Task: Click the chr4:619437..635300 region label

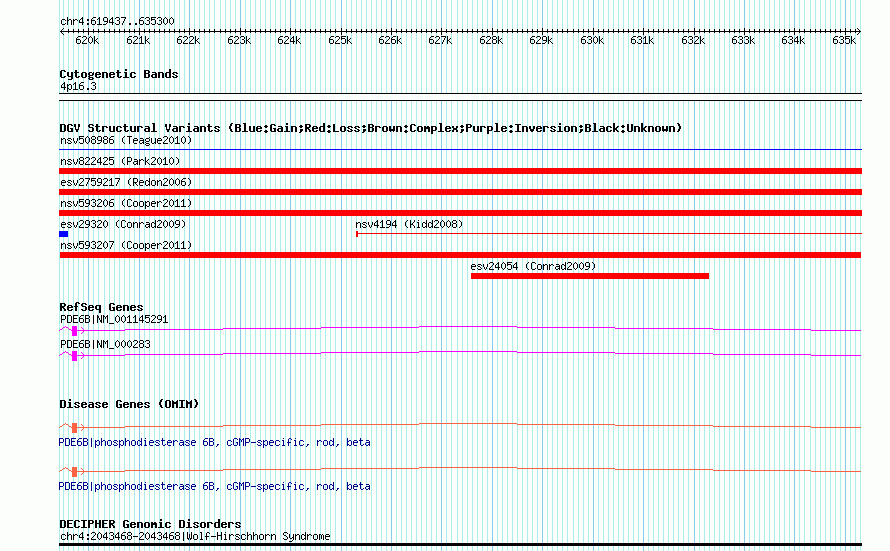Action: point(117,21)
